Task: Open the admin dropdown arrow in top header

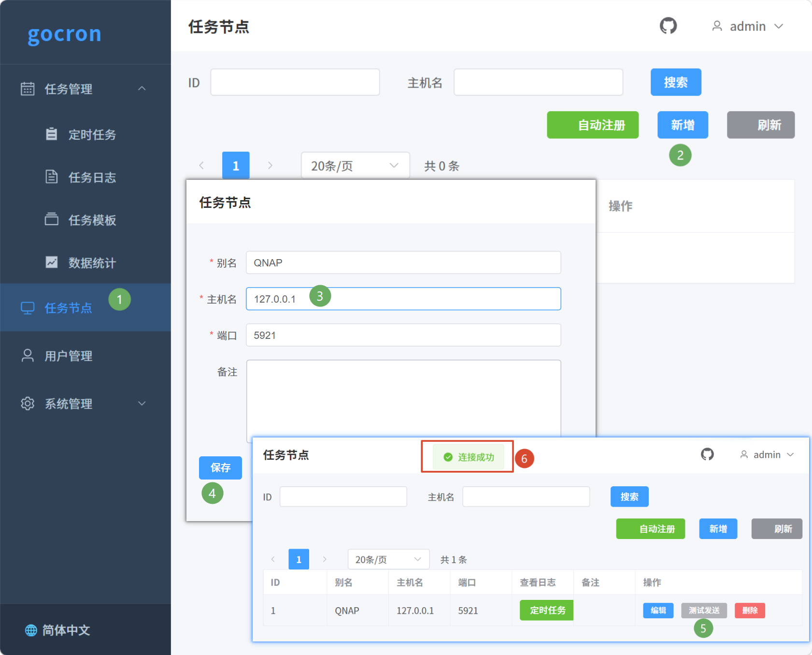Action: (779, 26)
